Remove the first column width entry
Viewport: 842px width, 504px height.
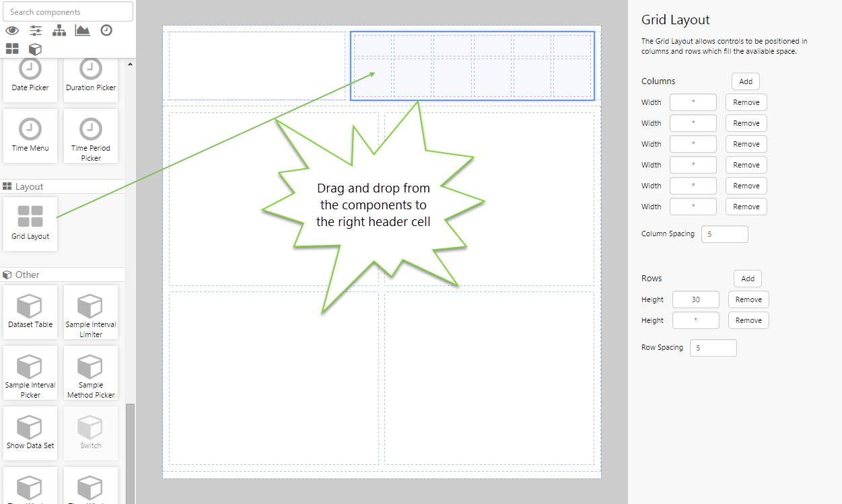746,102
